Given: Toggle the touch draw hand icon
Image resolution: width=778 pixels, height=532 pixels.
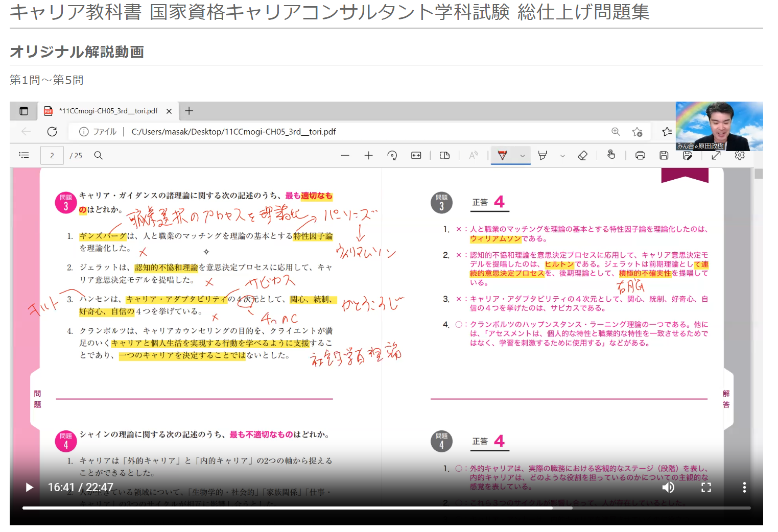Looking at the screenshot, I should [x=611, y=155].
